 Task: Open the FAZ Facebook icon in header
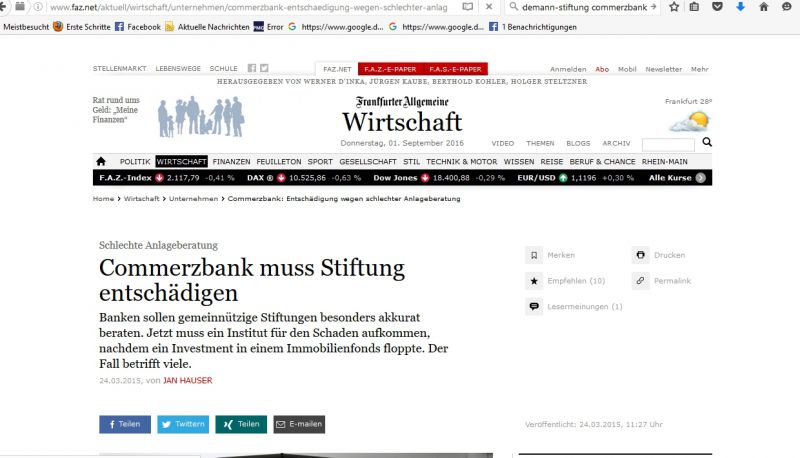[252, 68]
